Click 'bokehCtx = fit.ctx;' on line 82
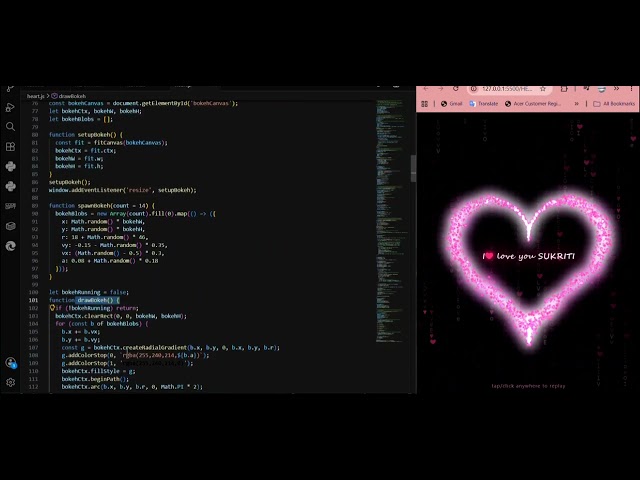This screenshot has height=480, width=640. click(86, 150)
